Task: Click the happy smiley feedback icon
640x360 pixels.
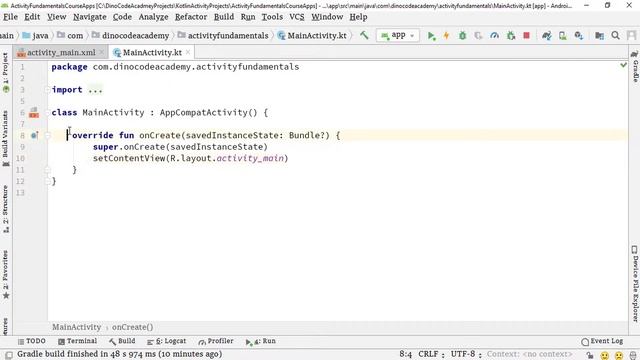Action: tap(604, 355)
